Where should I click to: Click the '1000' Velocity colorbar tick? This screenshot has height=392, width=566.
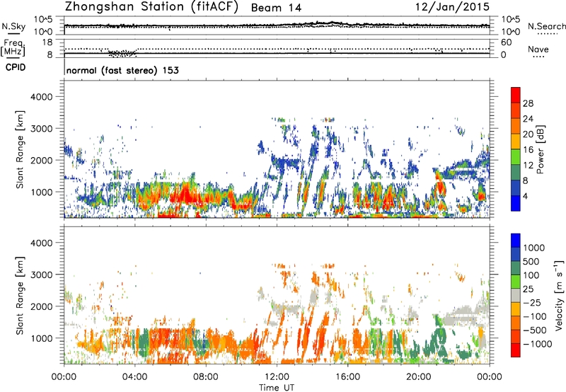tap(534, 248)
